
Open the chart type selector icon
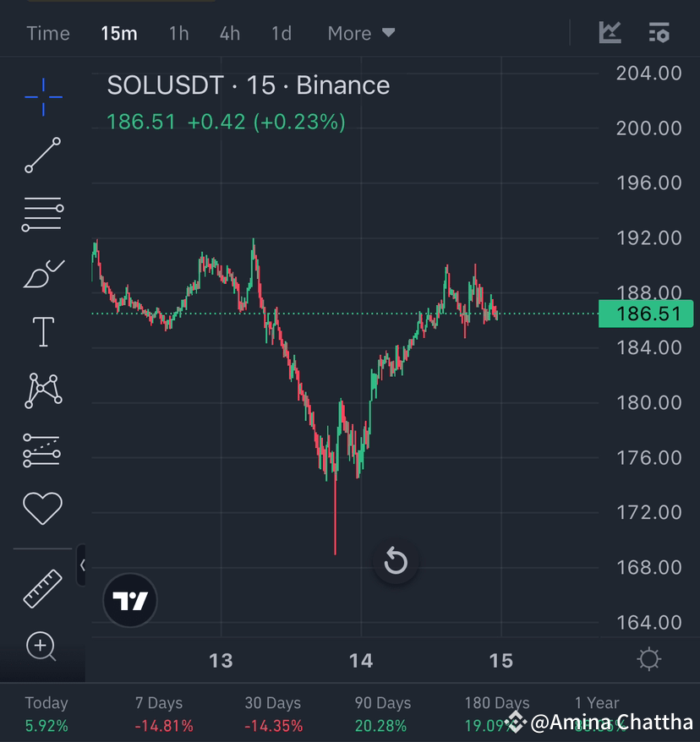pyautogui.click(x=610, y=32)
